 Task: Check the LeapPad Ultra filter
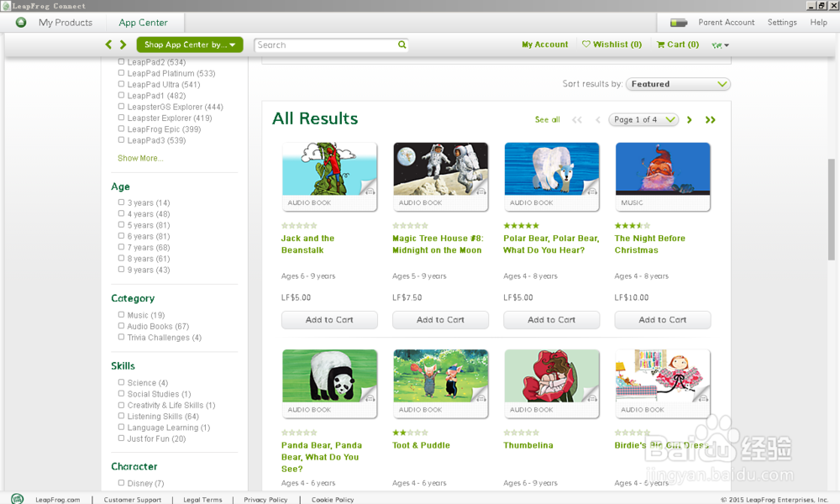[121, 84]
